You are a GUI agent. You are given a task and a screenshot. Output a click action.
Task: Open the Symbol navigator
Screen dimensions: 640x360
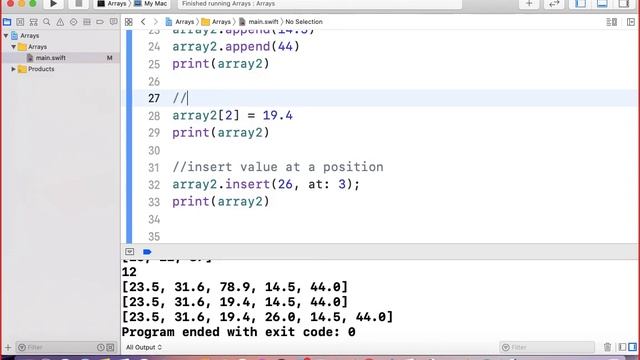(x=33, y=22)
